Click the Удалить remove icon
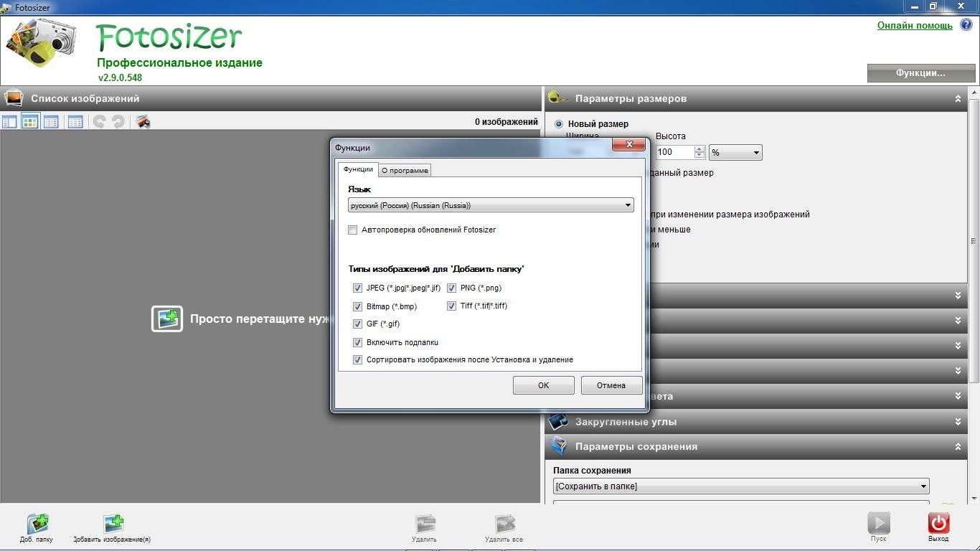This screenshot has height=551, width=980. point(425,524)
